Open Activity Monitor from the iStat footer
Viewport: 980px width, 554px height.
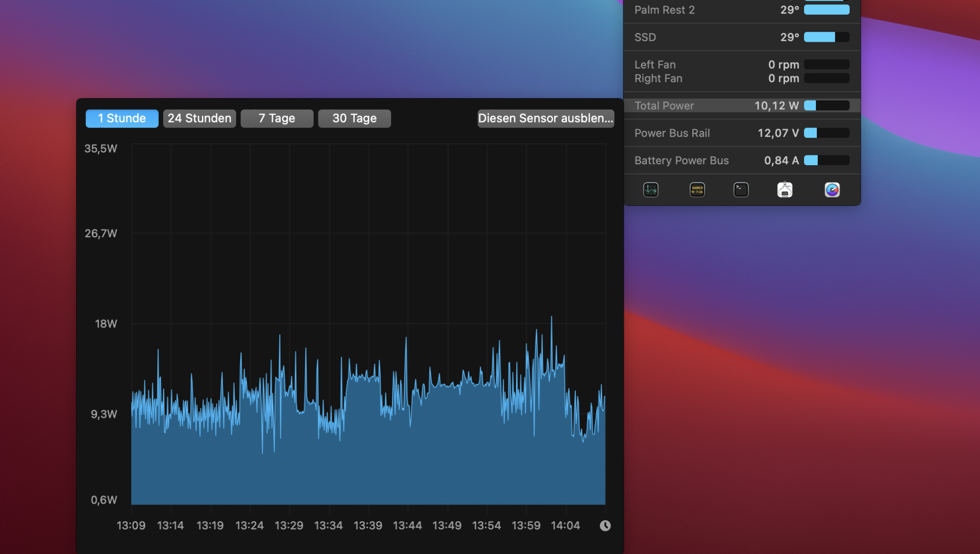[x=651, y=190]
